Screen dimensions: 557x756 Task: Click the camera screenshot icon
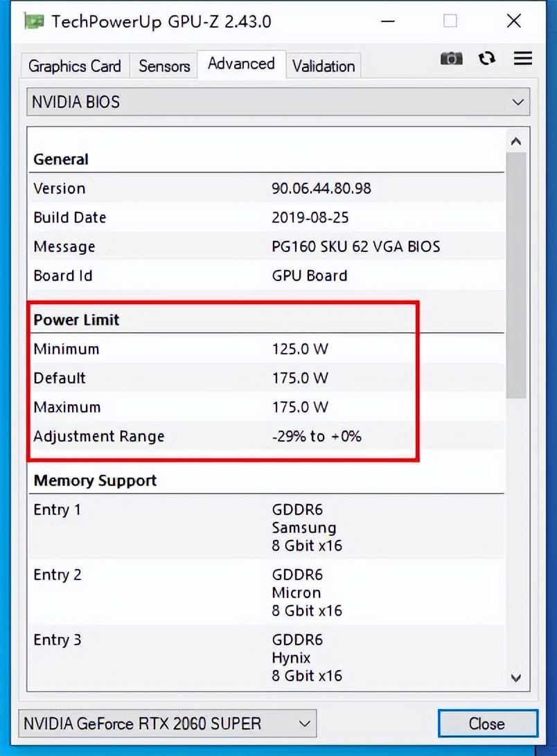451,59
